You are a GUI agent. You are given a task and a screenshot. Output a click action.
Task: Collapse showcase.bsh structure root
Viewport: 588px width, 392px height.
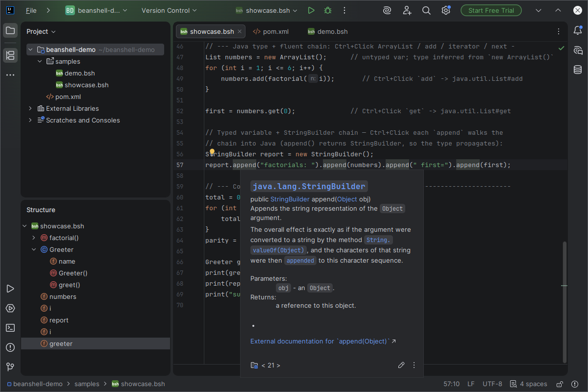tap(24, 226)
